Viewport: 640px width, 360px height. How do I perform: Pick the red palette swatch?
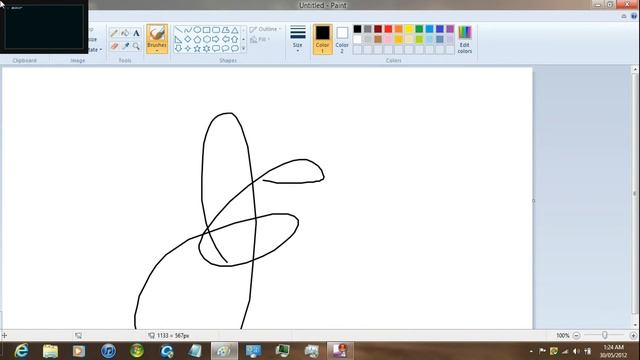point(388,29)
